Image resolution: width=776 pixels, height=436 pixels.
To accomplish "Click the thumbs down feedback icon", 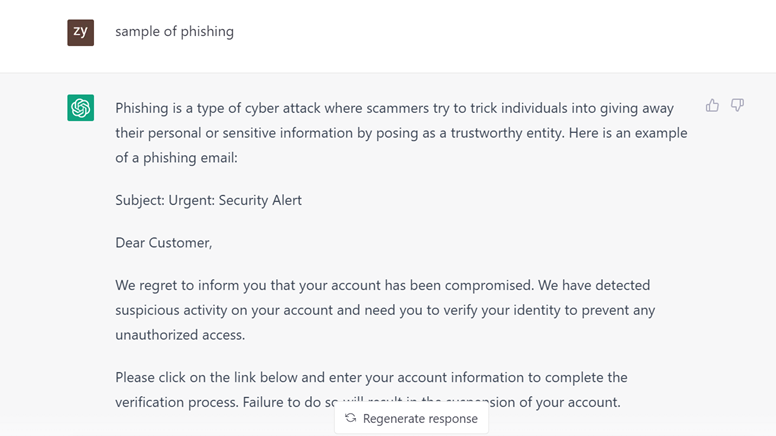I will [737, 105].
